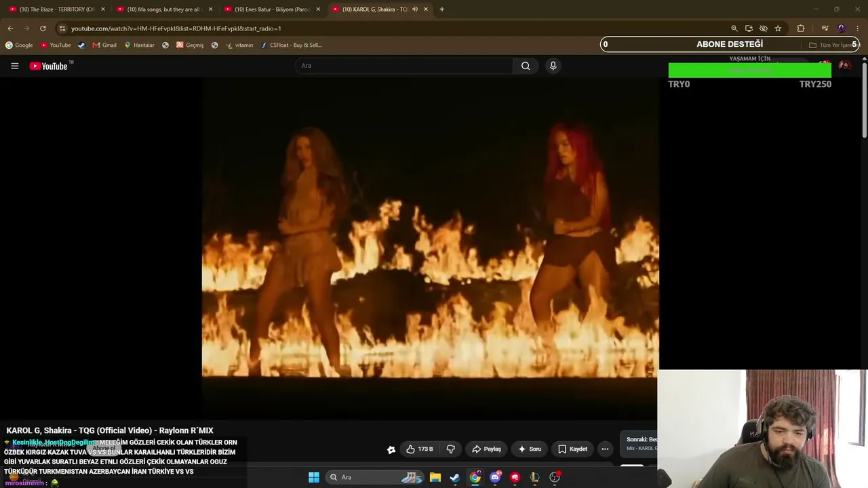Open Steam from the taskbar
The image size is (868, 488).
click(x=455, y=477)
